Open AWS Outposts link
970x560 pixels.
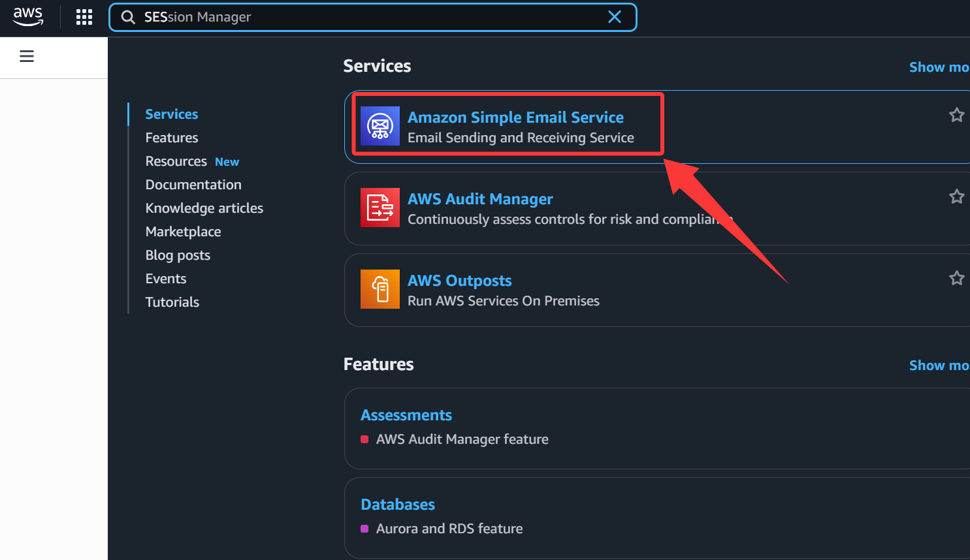[460, 280]
